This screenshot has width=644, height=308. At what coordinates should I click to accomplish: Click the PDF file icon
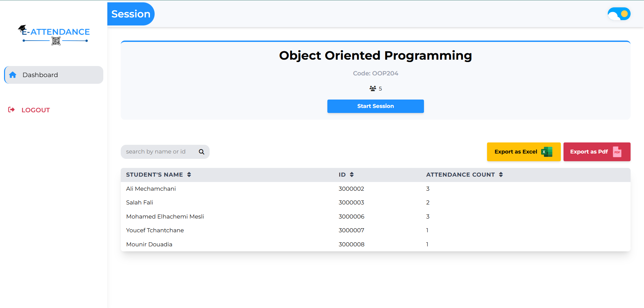click(x=617, y=152)
